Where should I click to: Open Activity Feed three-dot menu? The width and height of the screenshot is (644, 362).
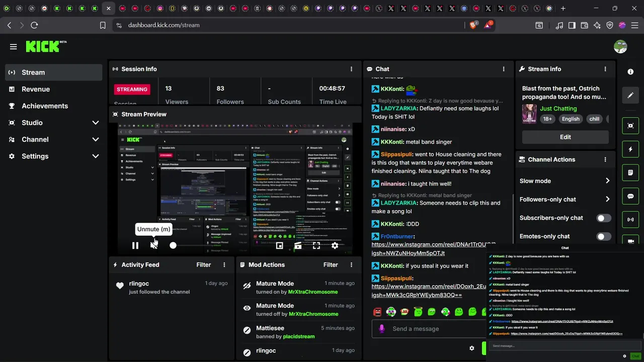tap(224, 264)
